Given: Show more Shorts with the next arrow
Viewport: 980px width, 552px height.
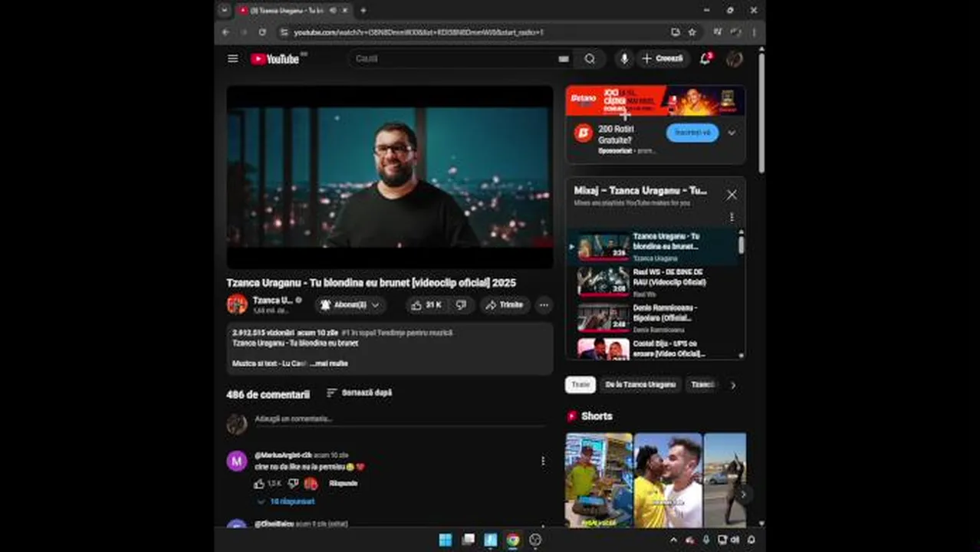Looking at the screenshot, I should [742, 495].
